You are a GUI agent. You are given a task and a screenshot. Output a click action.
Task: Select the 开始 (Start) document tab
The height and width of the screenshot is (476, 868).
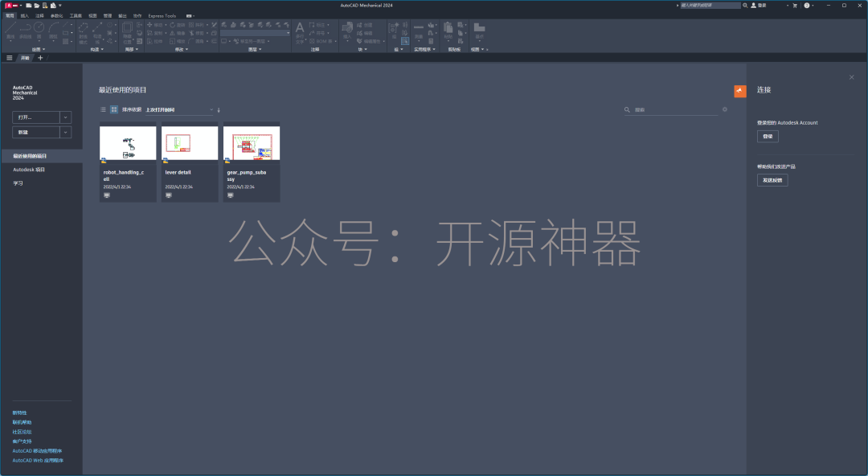pyautogui.click(x=25, y=58)
